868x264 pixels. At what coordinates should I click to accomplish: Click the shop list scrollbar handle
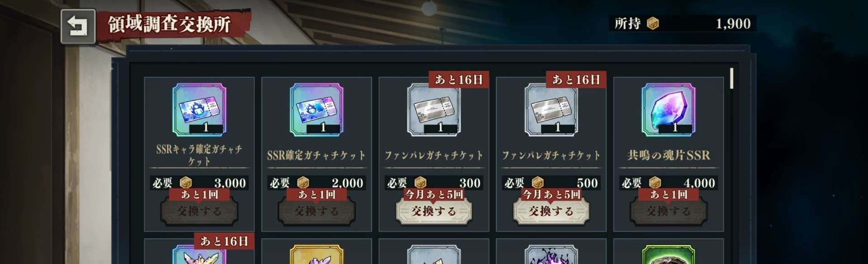point(731,78)
